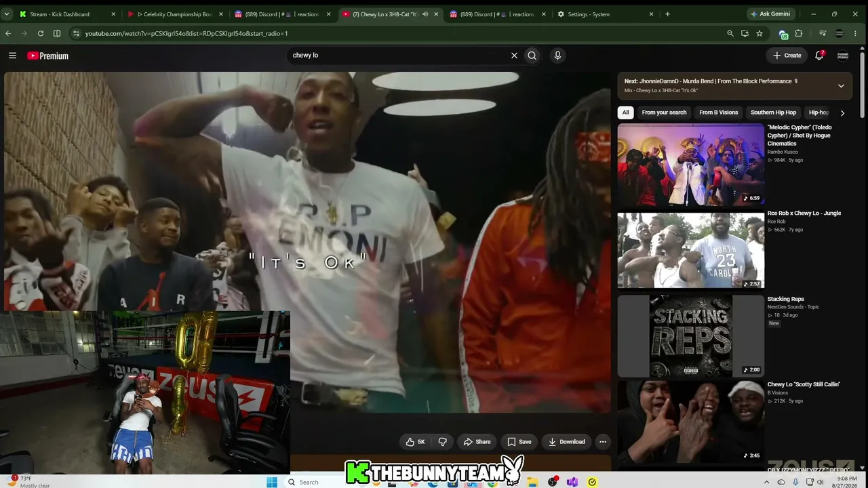Switch to Celebrity Championship Boxing tab
The width and height of the screenshot is (868, 488).
[175, 14]
